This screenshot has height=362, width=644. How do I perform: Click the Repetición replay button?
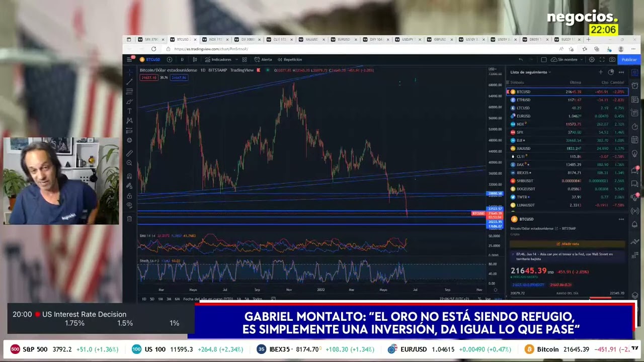coord(290,59)
